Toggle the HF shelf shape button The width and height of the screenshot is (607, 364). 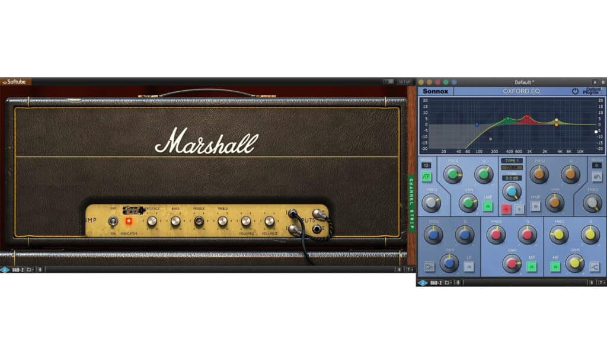pos(595,266)
